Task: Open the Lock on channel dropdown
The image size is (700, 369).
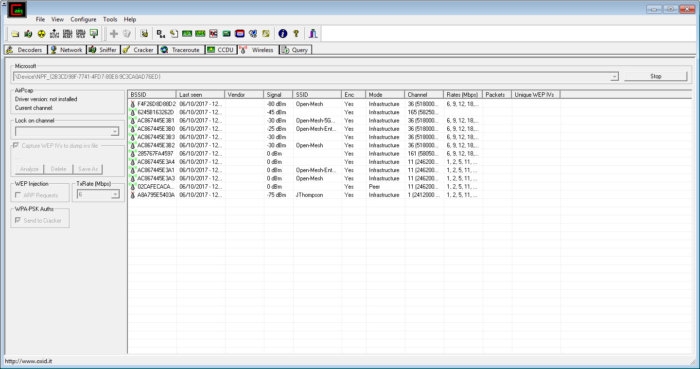Action: tap(115, 132)
